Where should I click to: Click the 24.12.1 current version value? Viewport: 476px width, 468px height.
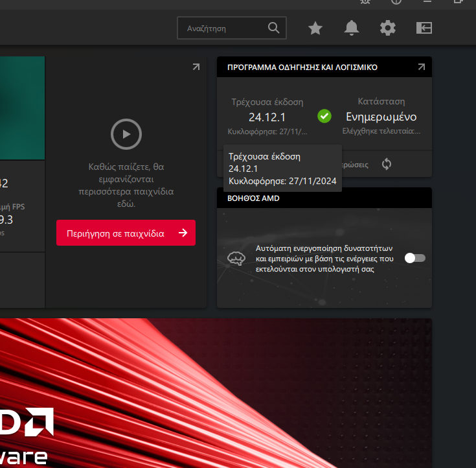click(267, 117)
